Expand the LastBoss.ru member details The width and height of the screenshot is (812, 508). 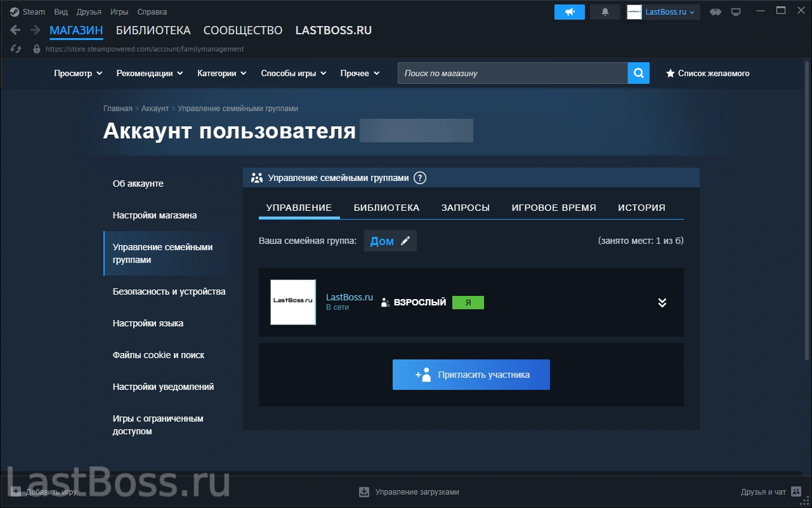point(662,303)
